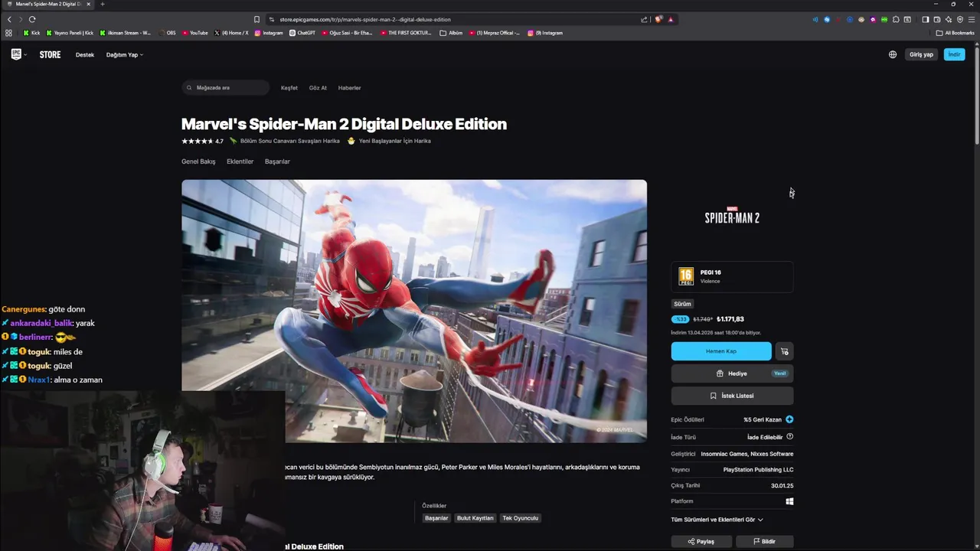Open the All Bookmarks folder

pos(955,33)
